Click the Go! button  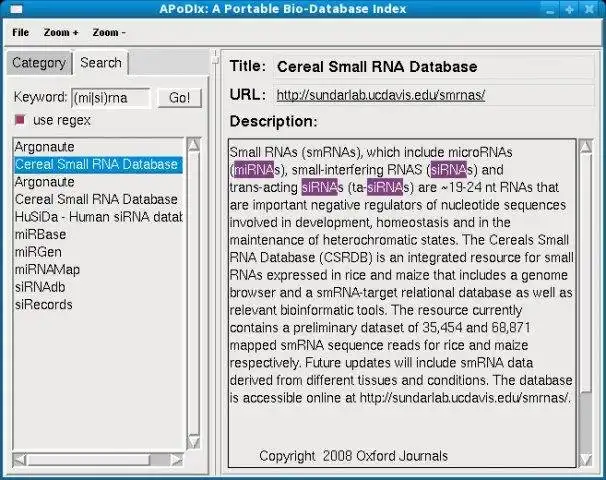180,98
